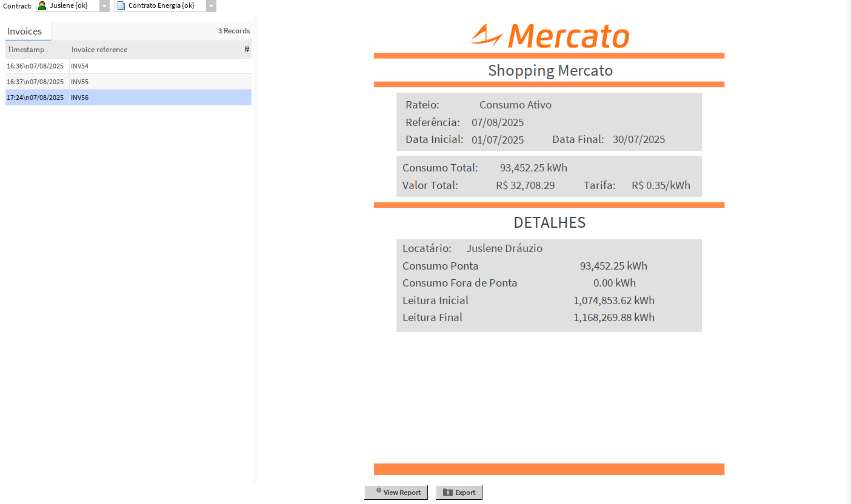
Task: Click the Referência date 07/08/2025
Action: pos(498,122)
